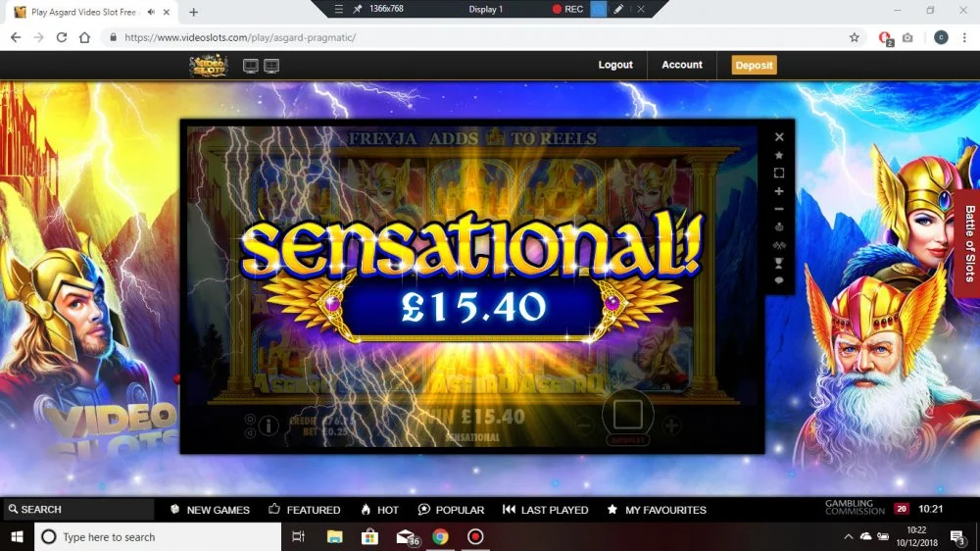Reload the browser page
980x551 pixels.
pyautogui.click(x=61, y=37)
